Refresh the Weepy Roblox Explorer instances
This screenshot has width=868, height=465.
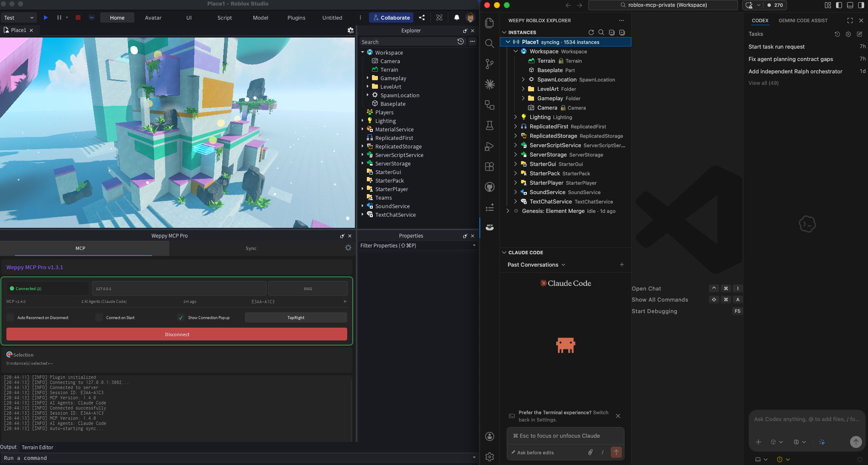click(x=591, y=32)
